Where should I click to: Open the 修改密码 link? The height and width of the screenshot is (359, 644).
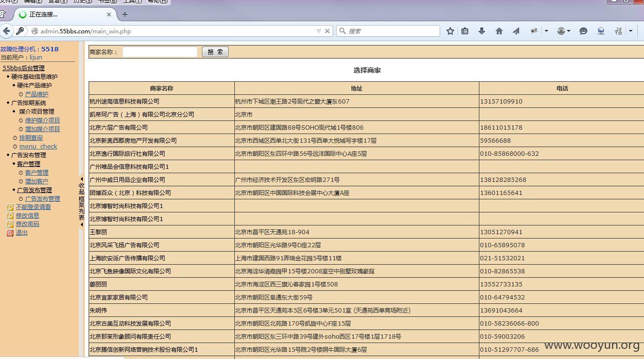pos(28,224)
